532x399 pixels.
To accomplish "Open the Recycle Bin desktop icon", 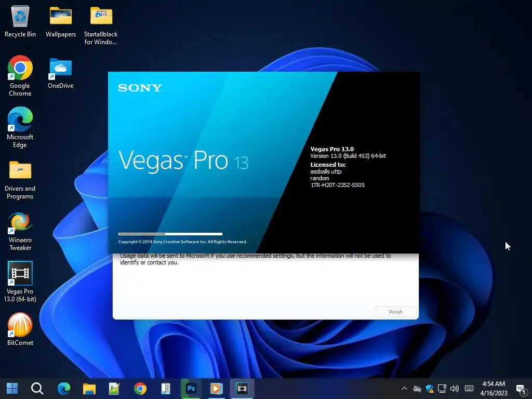I will click(20, 22).
